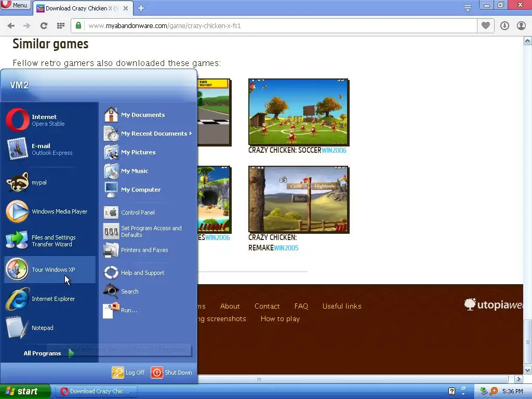Open Crazy Chicken: Soccer thumbnail

pyautogui.click(x=299, y=112)
